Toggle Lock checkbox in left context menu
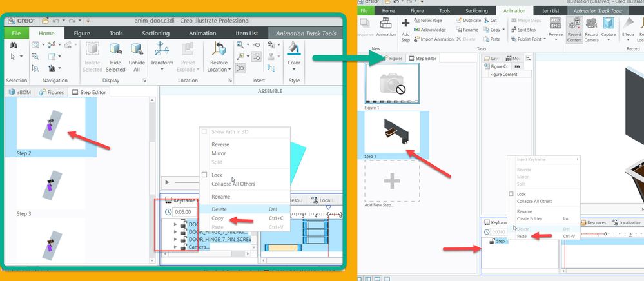Screen dimensions: 644x281 click(204, 175)
